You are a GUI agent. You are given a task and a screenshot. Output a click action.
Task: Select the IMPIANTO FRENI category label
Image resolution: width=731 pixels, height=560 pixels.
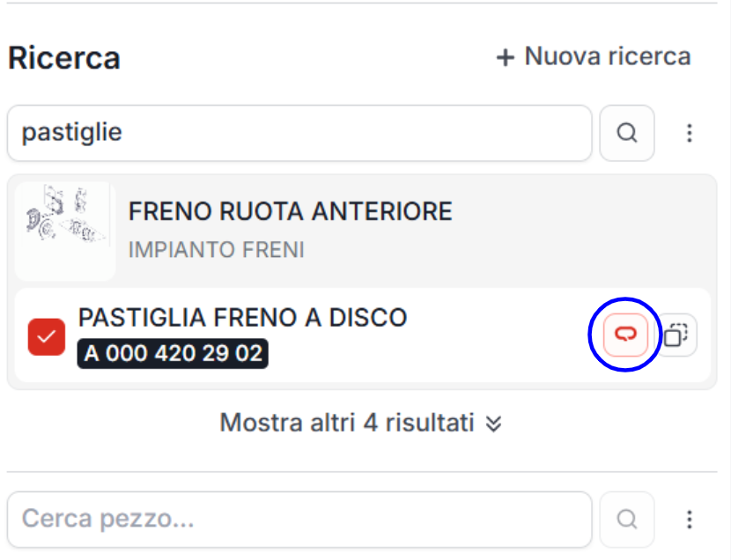pyautogui.click(x=217, y=249)
